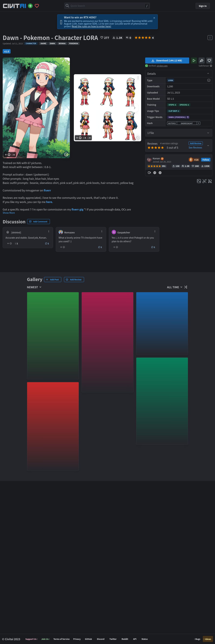Expand the 1 File section
Viewport: 215px width, 644px height.
(x=178, y=133)
